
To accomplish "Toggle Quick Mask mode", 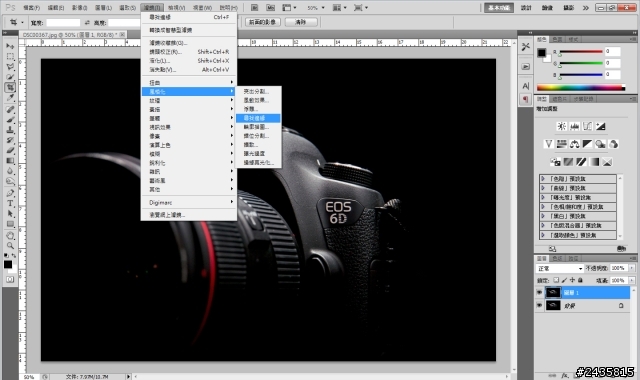I will [x=10, y=280].
